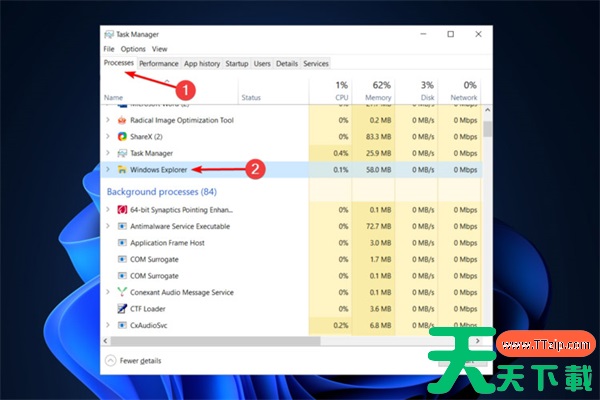Click the Conexant Audio Message Service icon

point(121,292)
